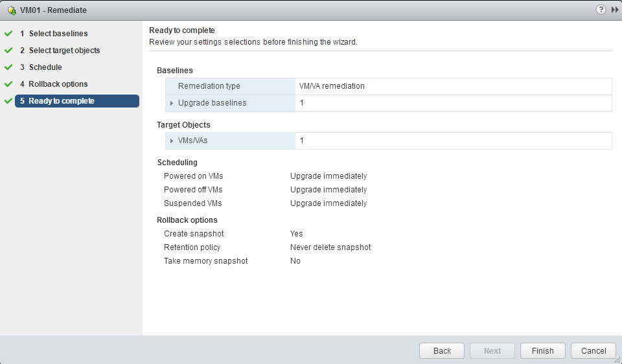Viewport: 622px width, 364px height.
Task: Expand the Upgrade baselines row
Action: 172,103
